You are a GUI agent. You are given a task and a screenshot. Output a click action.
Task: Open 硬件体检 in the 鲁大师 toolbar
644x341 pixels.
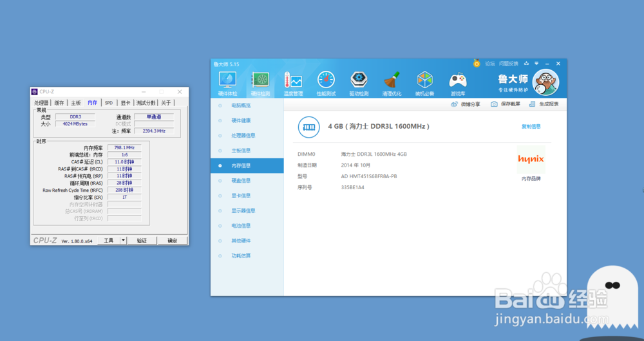pos(227,84)
